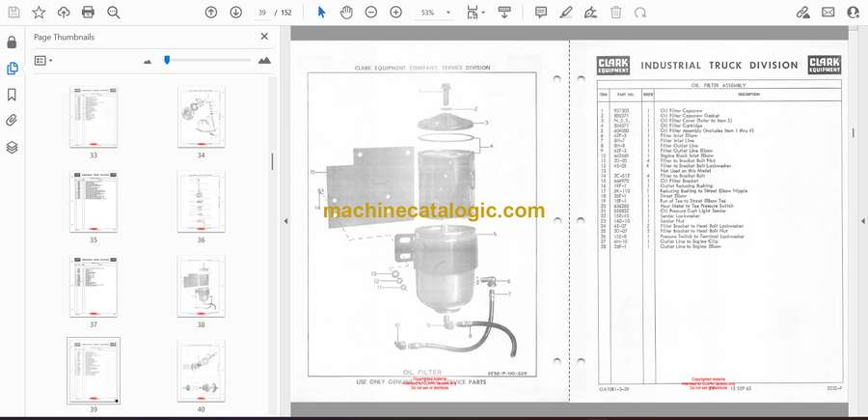Click the Delete trash icon
The width and height of the screenshot is (868, 420).
(616, 13)
